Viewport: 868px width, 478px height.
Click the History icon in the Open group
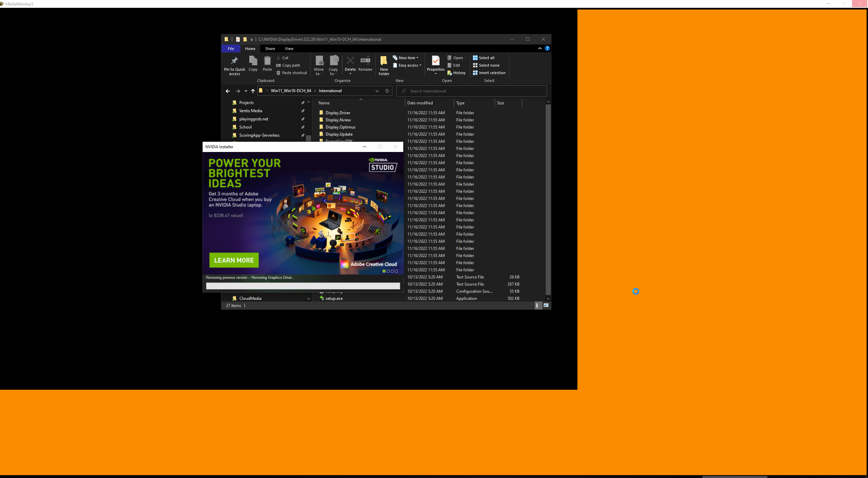[449, 73]
